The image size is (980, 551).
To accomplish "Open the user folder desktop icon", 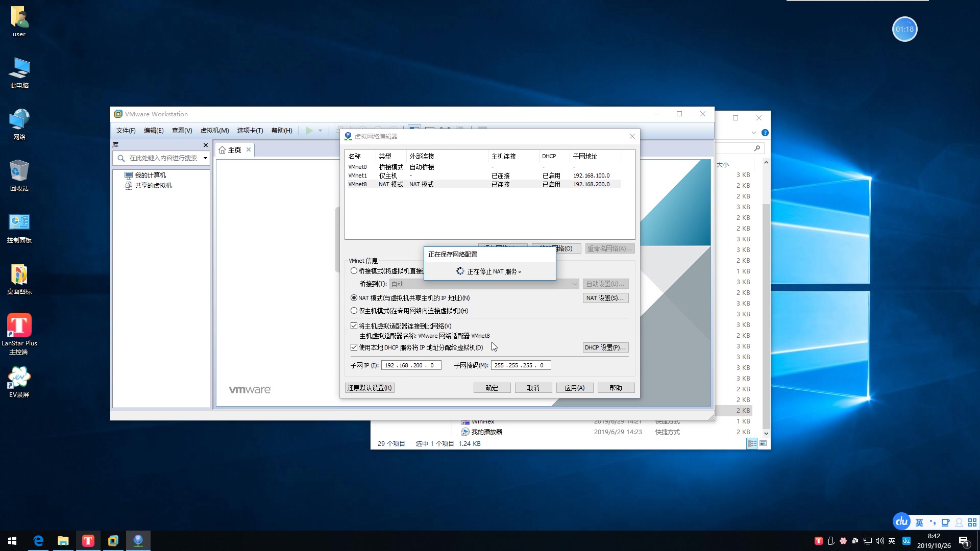I will (x=19, y=21).
